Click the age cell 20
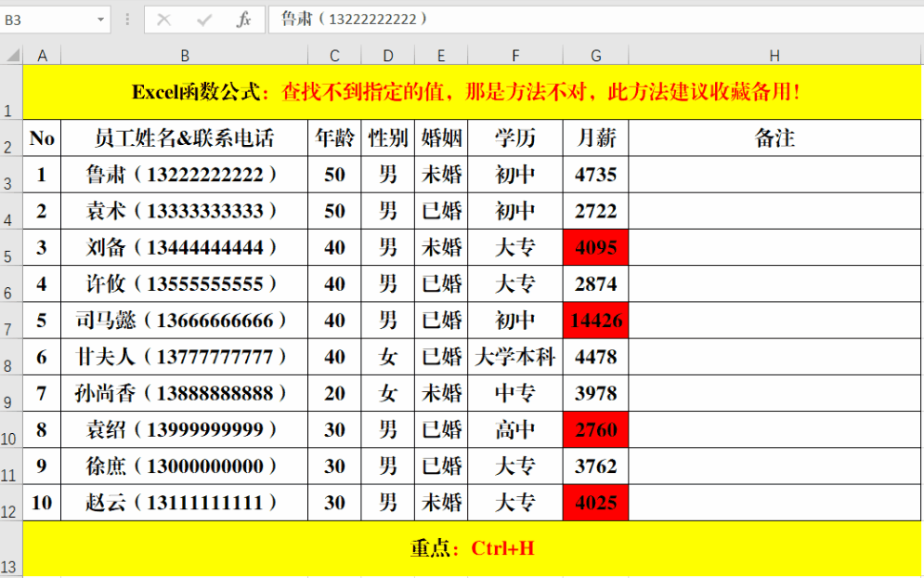The width and height of the screenshot is (924, 578). pos(334,393)
